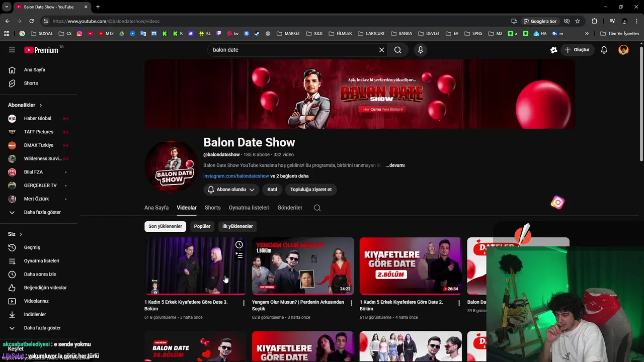
Task: Open a new browser tab
Action: pyautogui.click(x=98, y=7)
